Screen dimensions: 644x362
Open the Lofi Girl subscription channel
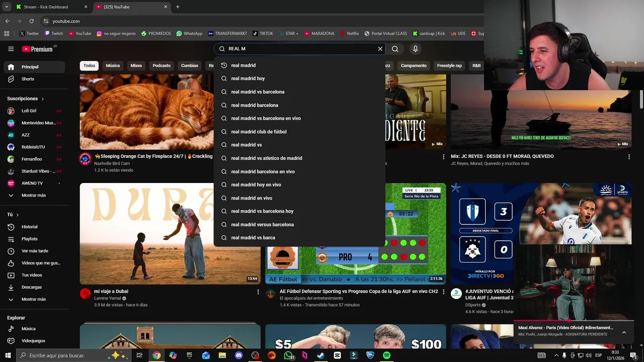point(34,111)
